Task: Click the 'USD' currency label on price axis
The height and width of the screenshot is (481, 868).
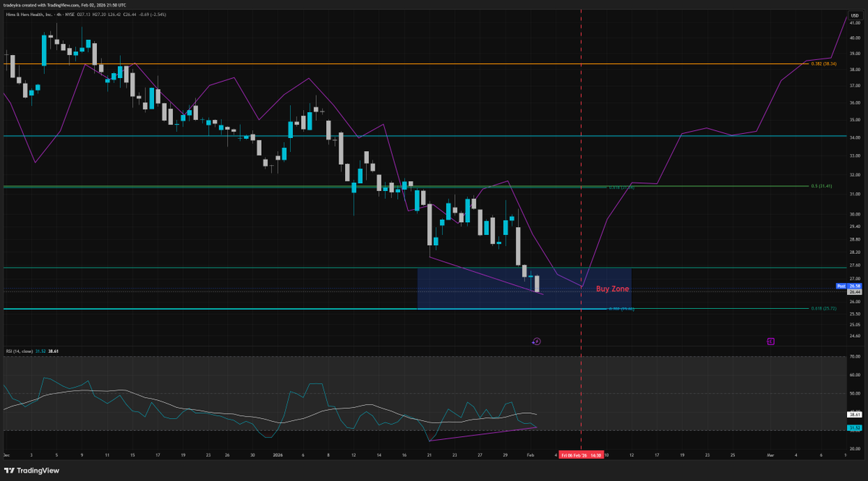Action: (x=854, y=14)
